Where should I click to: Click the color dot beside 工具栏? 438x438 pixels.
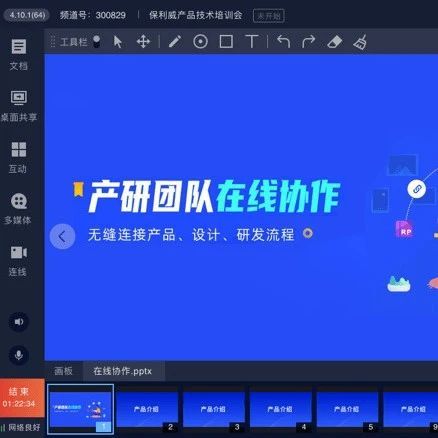[x=97, y=41]
